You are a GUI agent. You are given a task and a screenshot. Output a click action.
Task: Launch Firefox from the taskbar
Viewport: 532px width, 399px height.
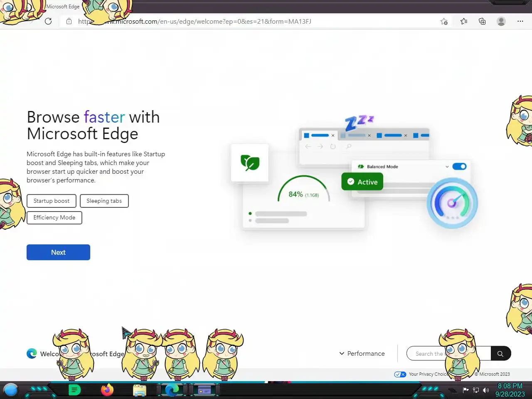(107, 390)
